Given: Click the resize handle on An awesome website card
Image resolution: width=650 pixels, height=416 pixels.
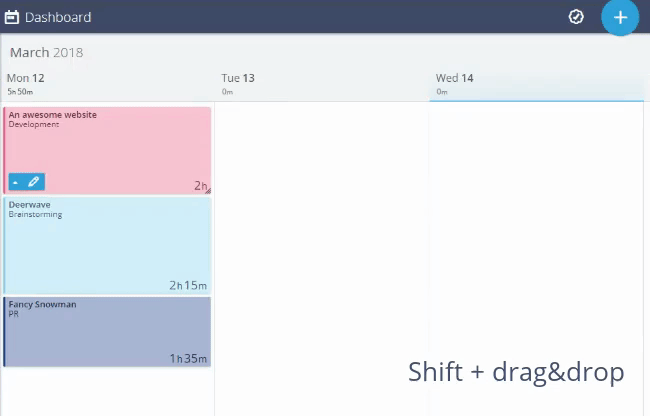Looking at the screenshot, I should click(x=208, y=191).
